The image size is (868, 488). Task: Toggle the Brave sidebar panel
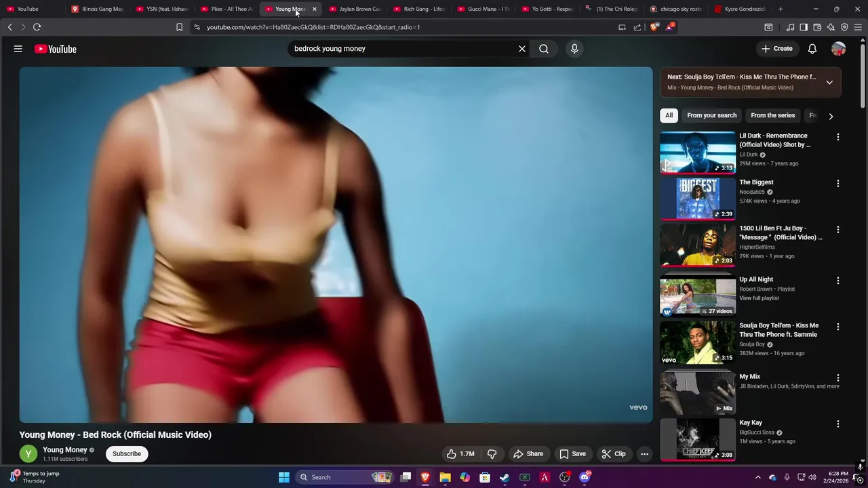pyautogui.click(x=804, y=27)
